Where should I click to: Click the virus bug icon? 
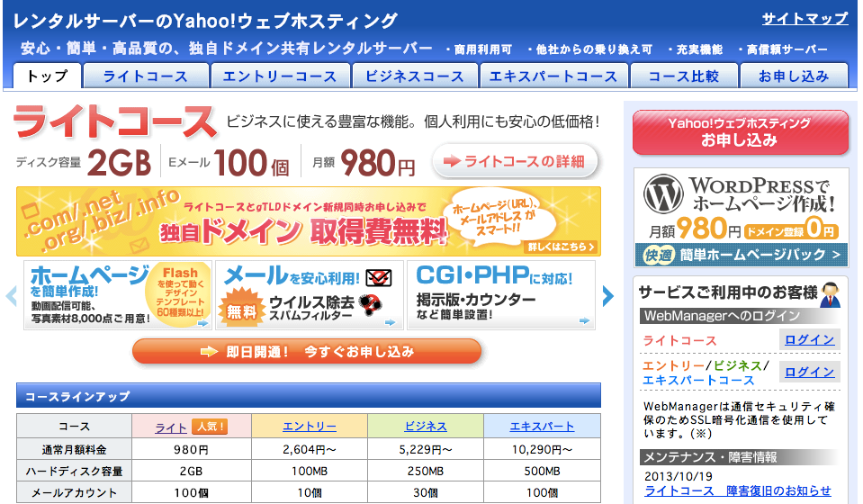point(370,304)
